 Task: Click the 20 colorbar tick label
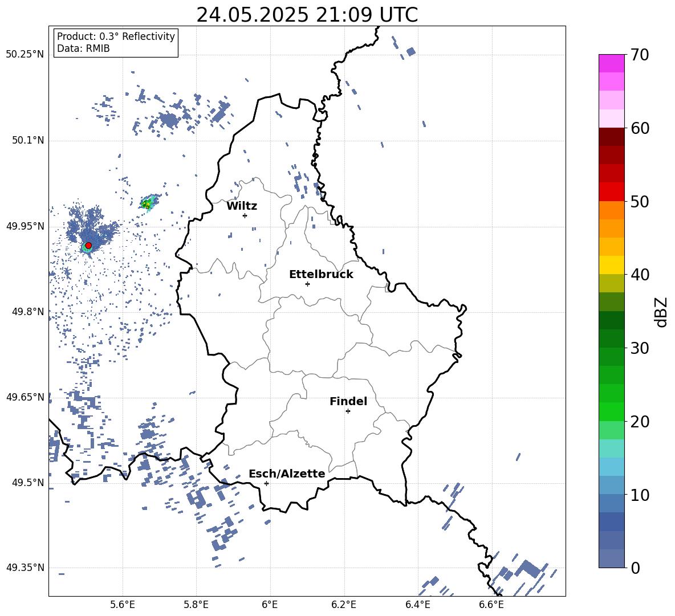[x=640, y=422]
